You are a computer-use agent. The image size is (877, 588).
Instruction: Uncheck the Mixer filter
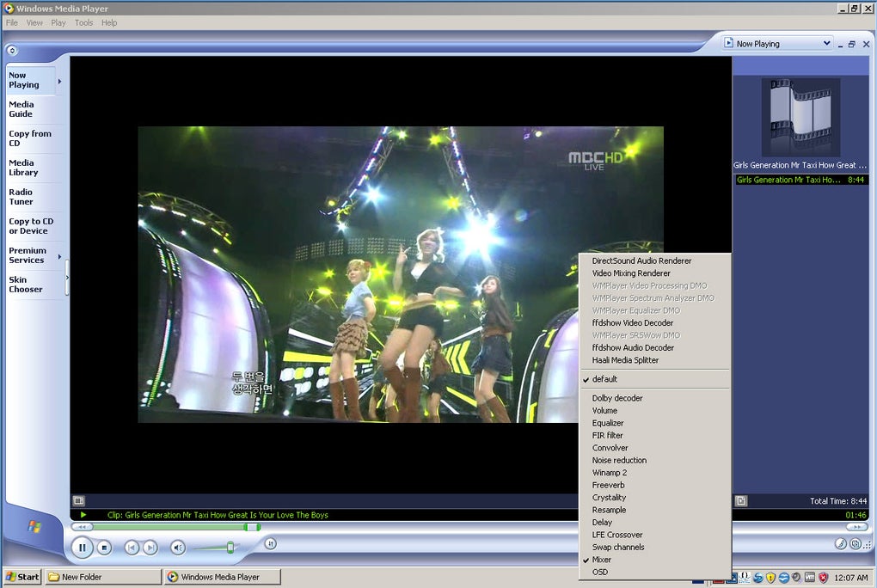point(655,560)
